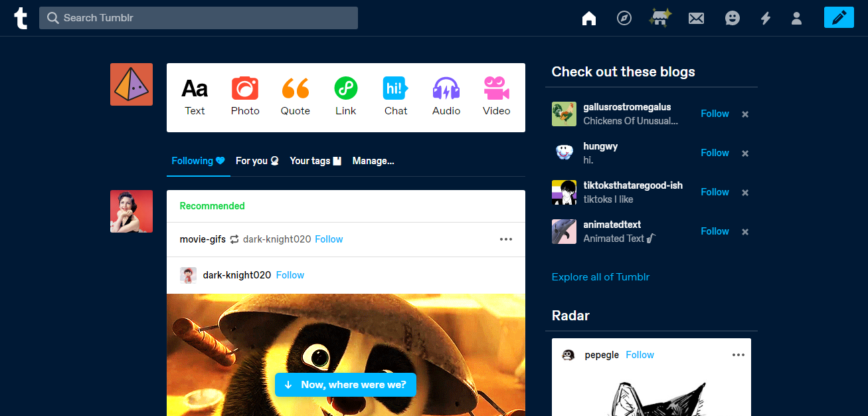
Task: Click the 'Now, where were we?' button
Action: click(x=345, y=385)
